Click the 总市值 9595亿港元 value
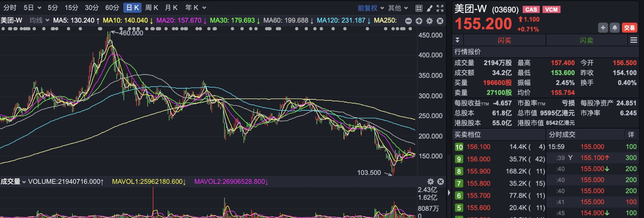This screenshot has height=218, width=644. [557, 113]
